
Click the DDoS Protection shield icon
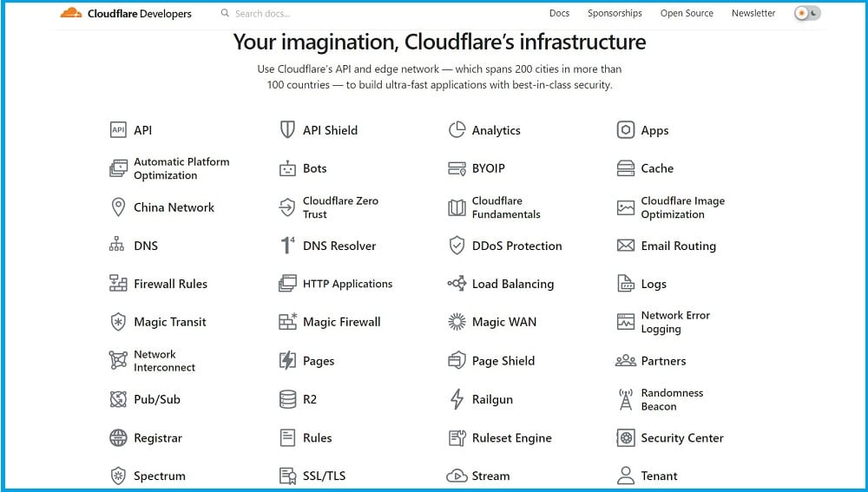(457, 246)
